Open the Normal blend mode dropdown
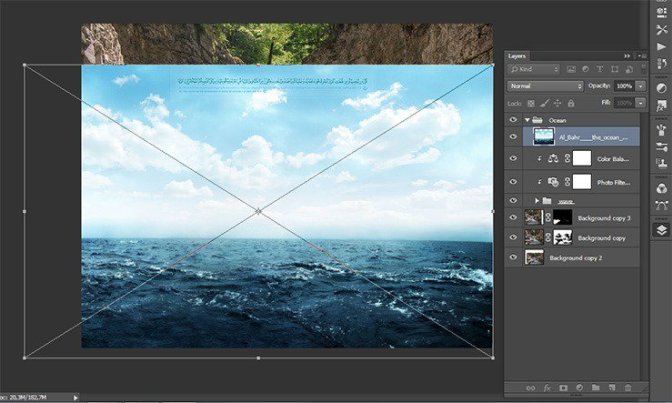Viewport: 672px width, 403px height. tap(545, 86)
